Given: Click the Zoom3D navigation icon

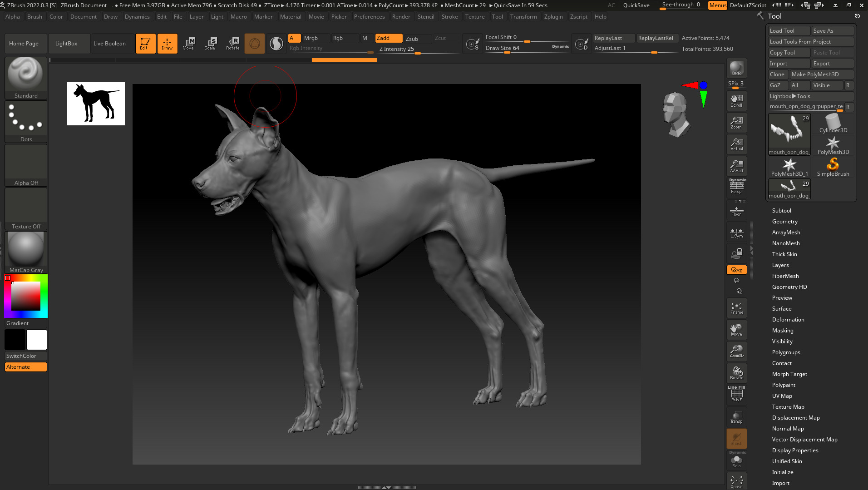Looking at the screenshot, I should [x=736, y=351].
